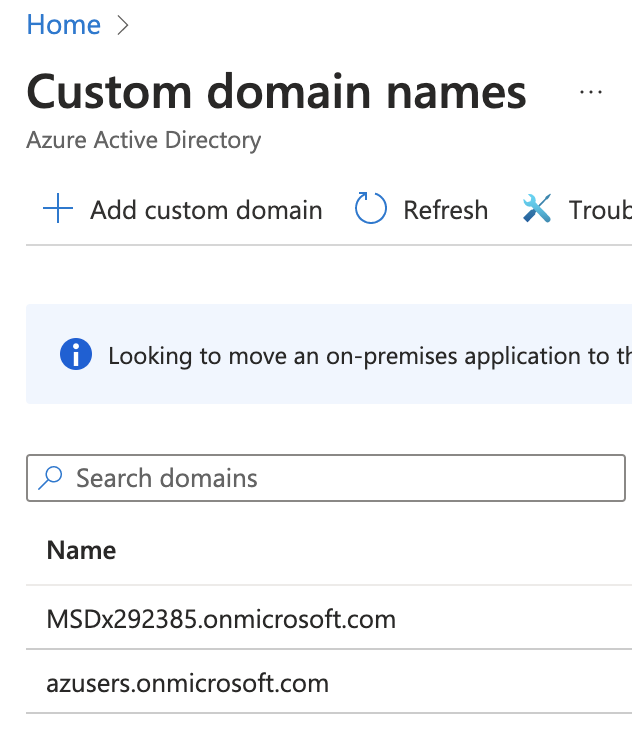Viewport: 632px width, 746px height.
Task: Open the azusers.onmicrosoft.com domain
Action: (188, 683)
